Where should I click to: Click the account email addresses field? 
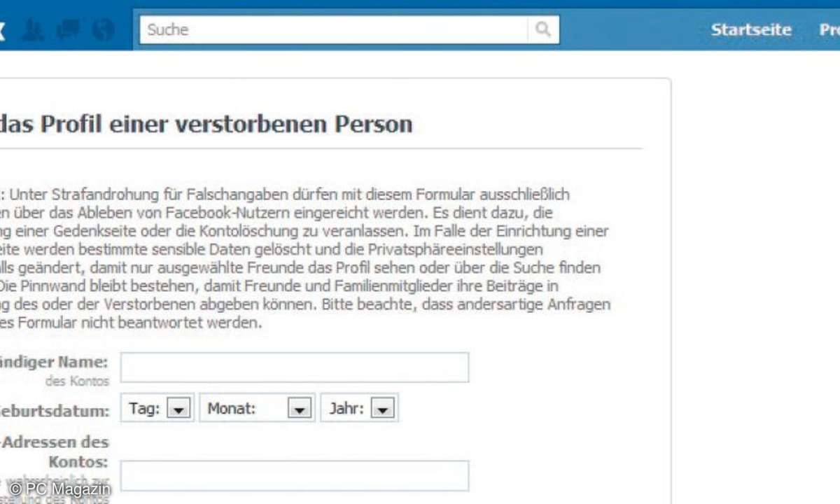[295, 476]
